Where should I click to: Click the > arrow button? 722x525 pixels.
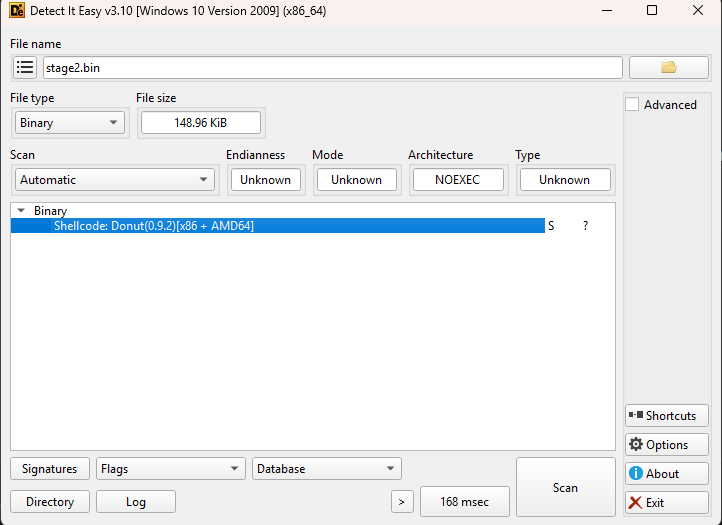pyautogui.click(x=402, y=502)
